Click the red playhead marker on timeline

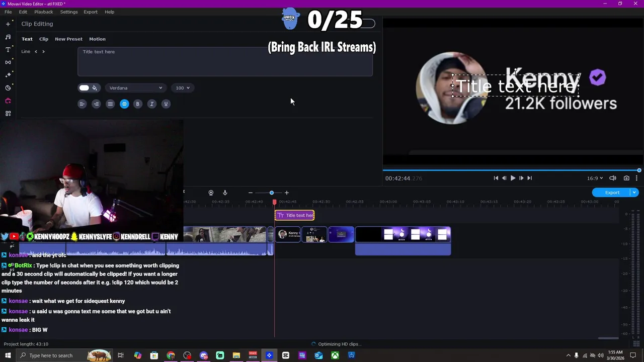coord(274,202)
